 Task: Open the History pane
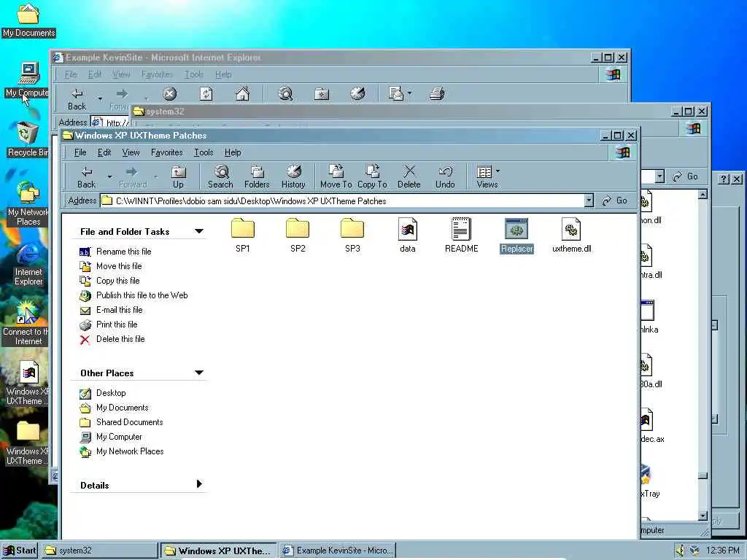pos(293,177)
